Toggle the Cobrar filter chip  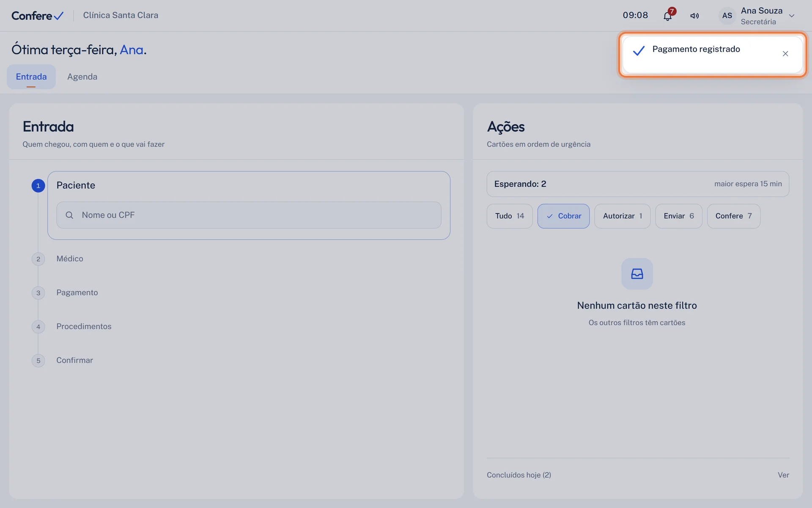(x=563, y=216)
